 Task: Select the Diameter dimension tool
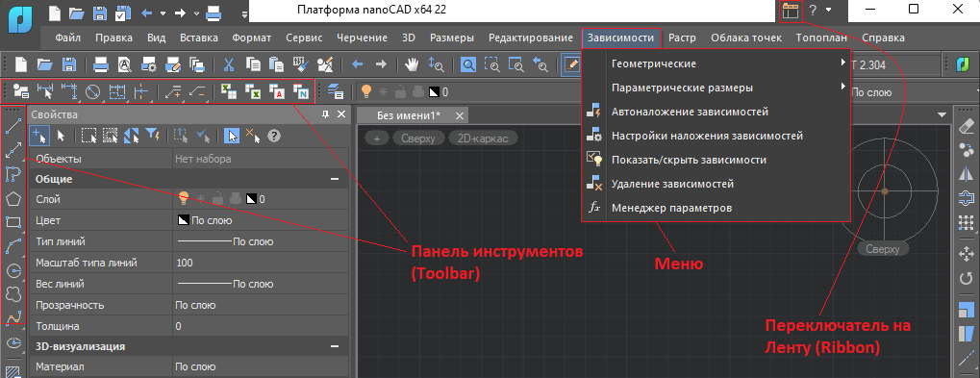tap(93, 91)
